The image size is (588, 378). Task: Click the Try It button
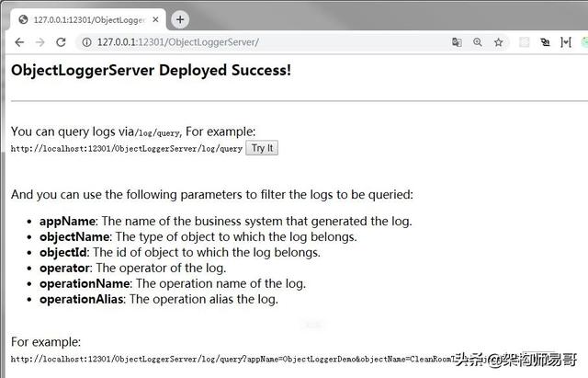coord(262,148)
